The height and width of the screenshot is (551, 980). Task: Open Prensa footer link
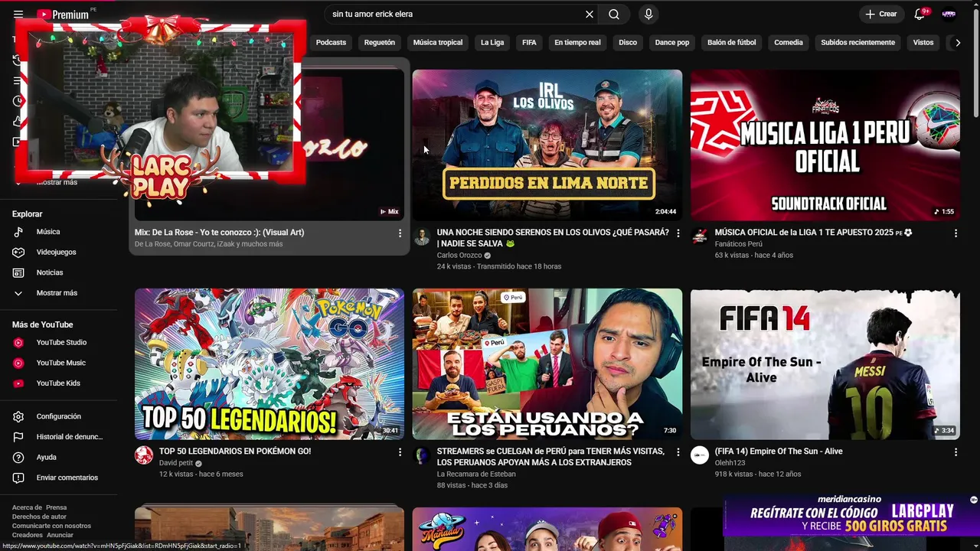[56, 507]
